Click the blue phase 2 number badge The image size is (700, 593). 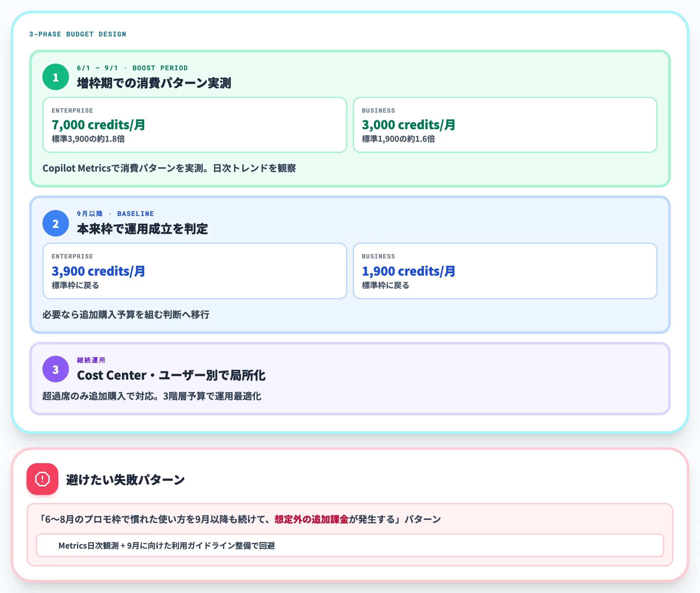(55, 223)
